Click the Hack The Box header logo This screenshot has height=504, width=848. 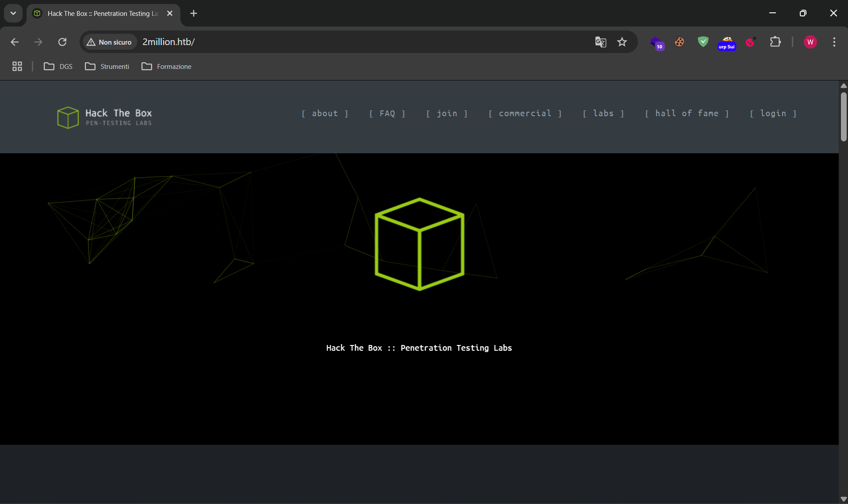click(x=105, y=117)
